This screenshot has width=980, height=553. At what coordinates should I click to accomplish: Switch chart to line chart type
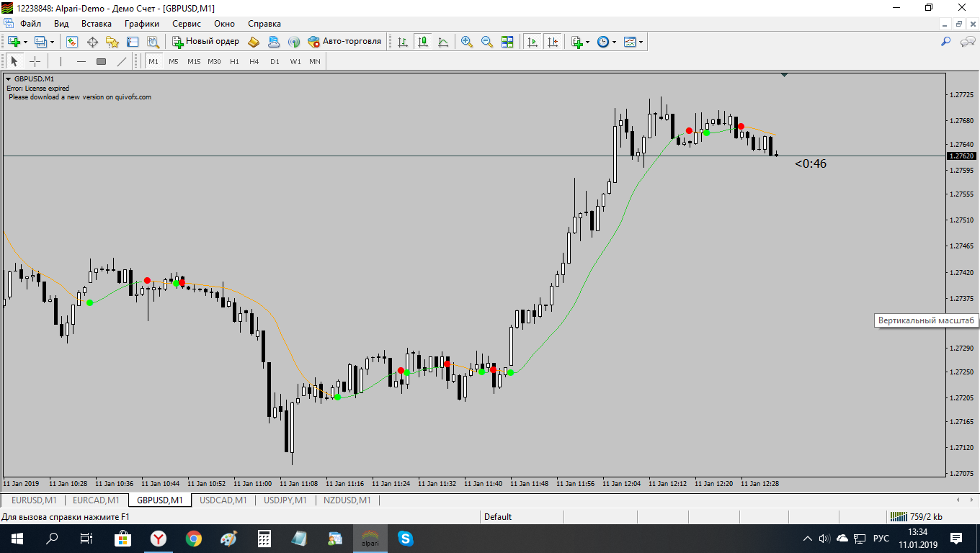click(x=443, y=42)
